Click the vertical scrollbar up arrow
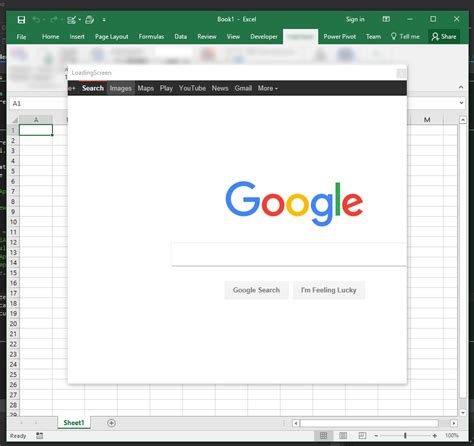474x446 pixels. (463, 120)
